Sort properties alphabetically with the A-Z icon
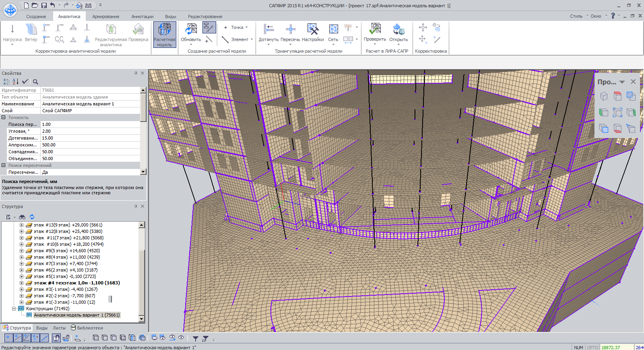This screenshot has height=350, width=644. [x=15, y=82]
